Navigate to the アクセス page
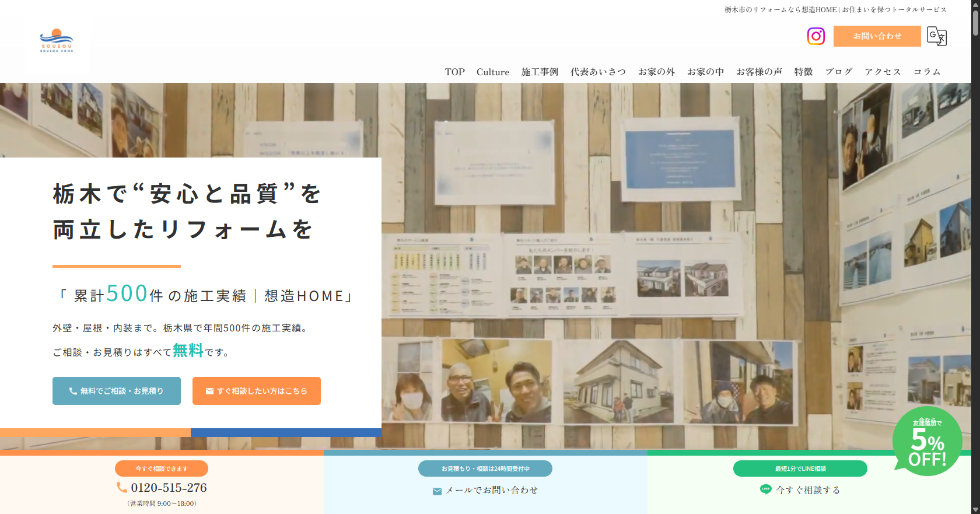980x514 pixels. [x=883, y=72]
